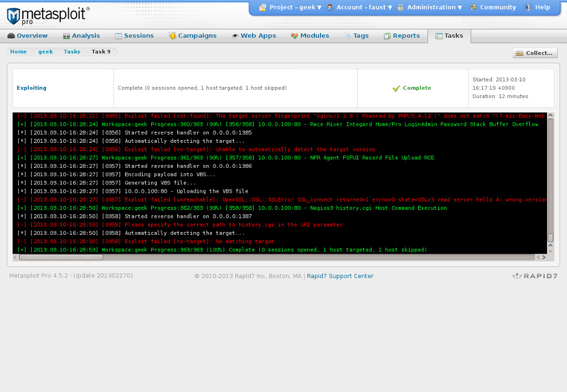Click the Campaigns icon

pos(173,36)
